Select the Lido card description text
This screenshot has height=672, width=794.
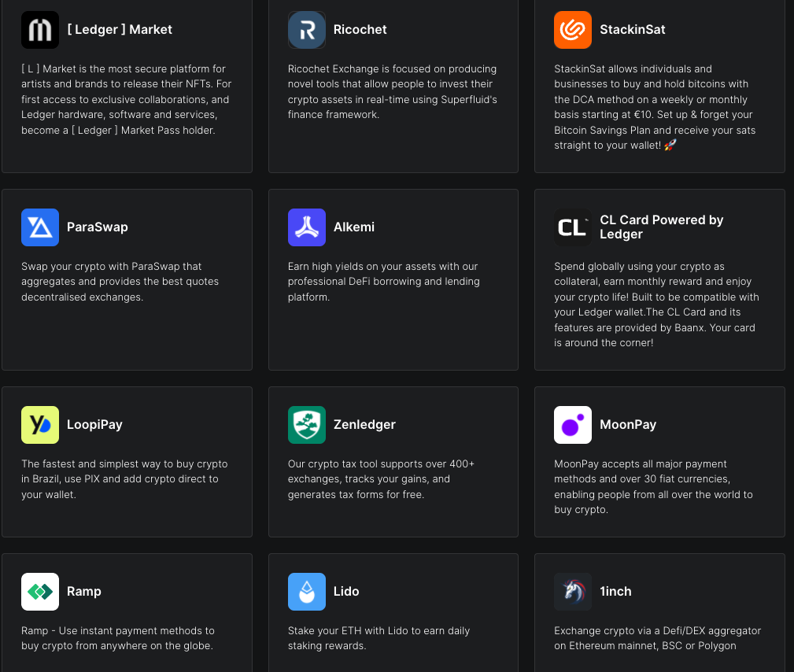[379, 638]
